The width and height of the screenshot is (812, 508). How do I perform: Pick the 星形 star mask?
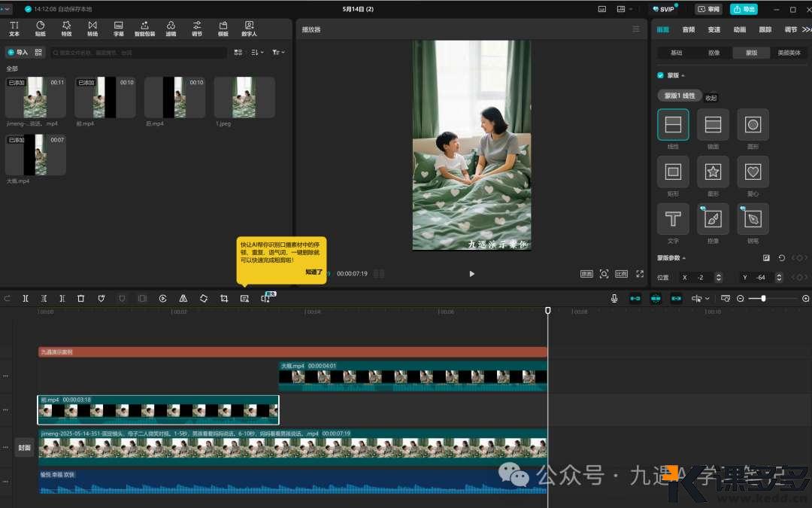point(713,172)
